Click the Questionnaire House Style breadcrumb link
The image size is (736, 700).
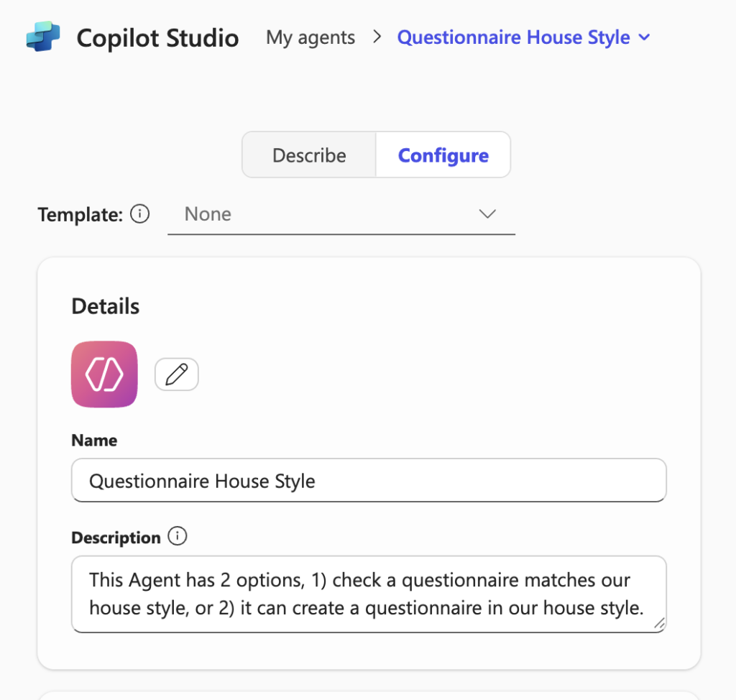[x=513, y=37]
